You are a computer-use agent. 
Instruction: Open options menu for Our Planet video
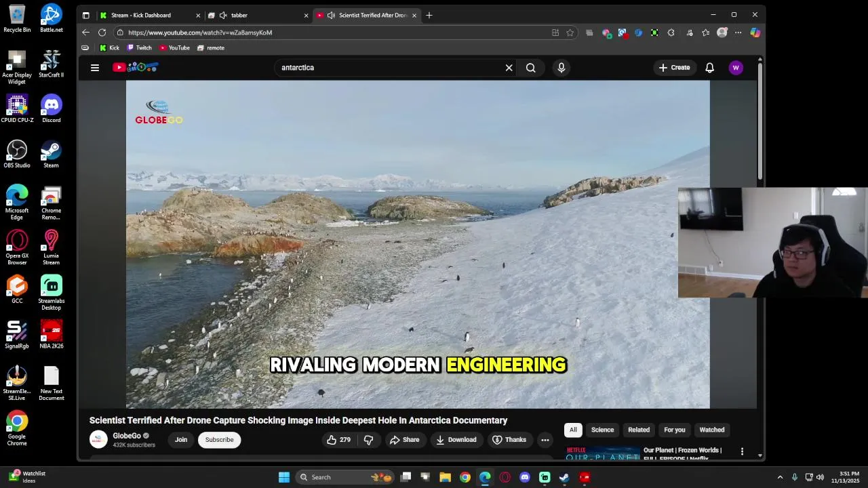click(742, 451)
